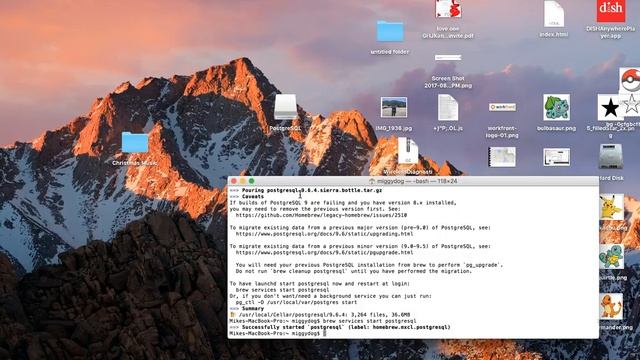
Task: Click 'Do not run brew cleanup postgresql' line
Action: coord(353,271)
